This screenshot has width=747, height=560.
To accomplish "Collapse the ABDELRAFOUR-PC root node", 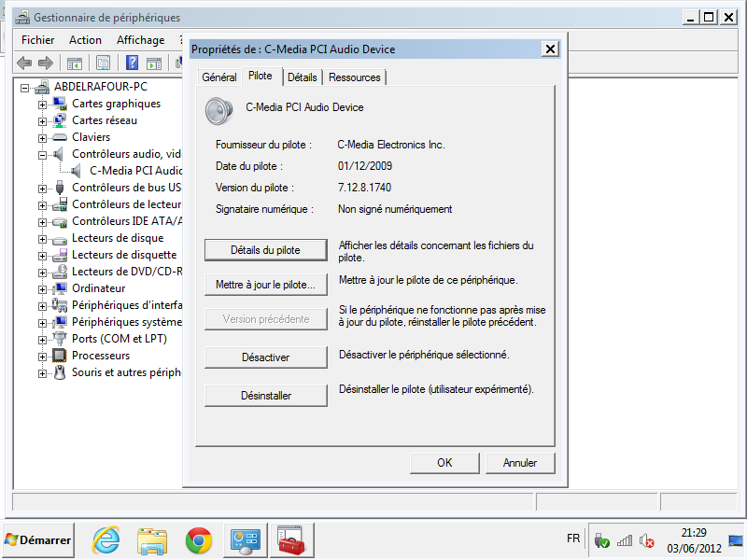I will pos(25,88).
